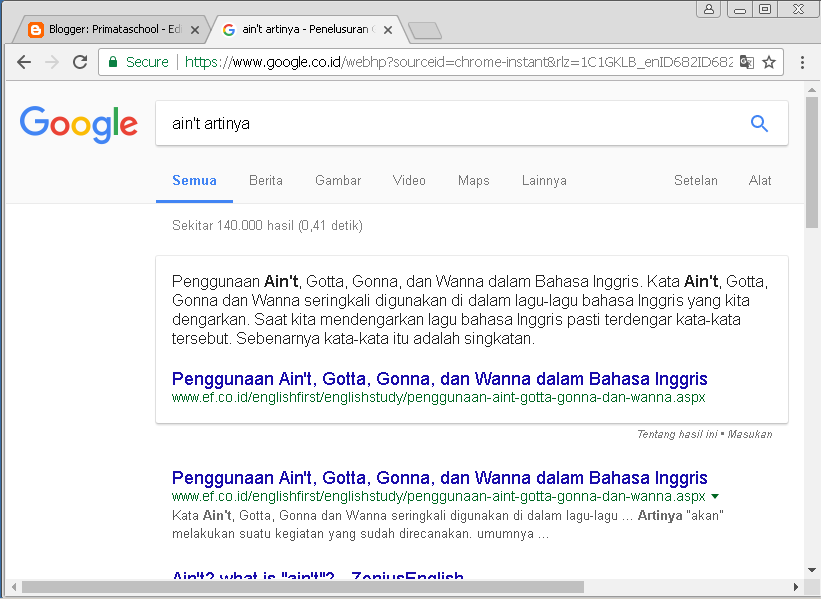This screenshot has height=599, width=821.
Task: Open the ZeniusEnglish result link
Action: [x=318, y=575]
